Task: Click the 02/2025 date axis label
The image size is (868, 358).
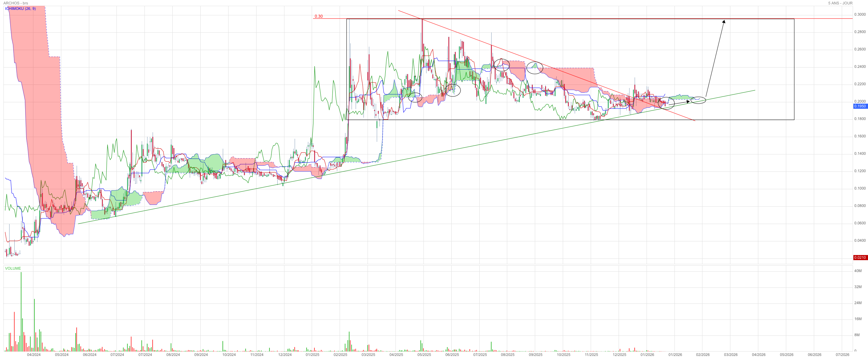Action: point(340,355)
